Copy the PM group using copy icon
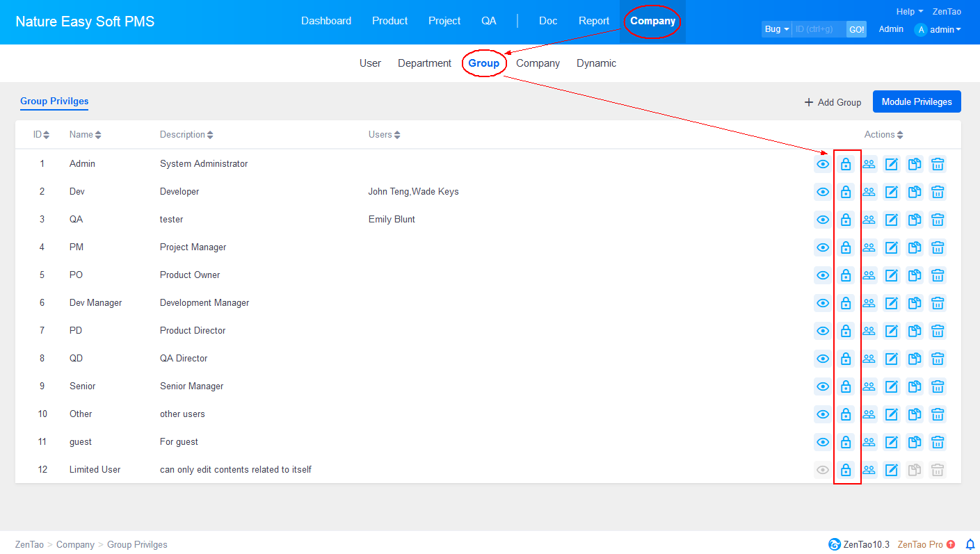 (x=915, y=247)
